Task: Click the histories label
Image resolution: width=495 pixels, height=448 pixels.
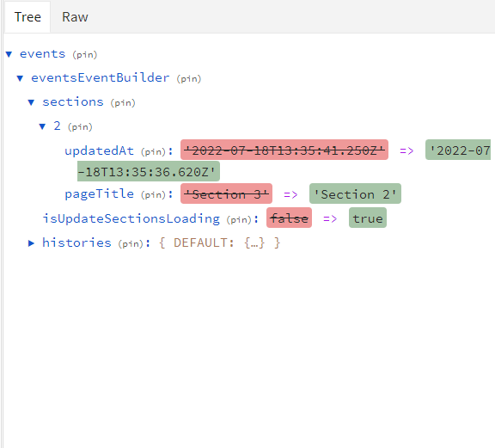Action: 76,242
